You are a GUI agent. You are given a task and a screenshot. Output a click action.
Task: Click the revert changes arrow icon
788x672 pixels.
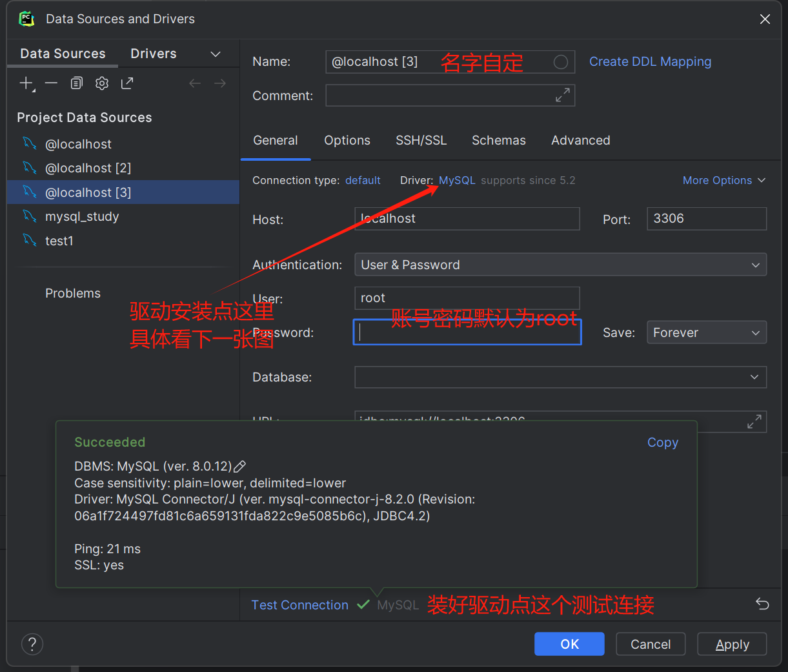pyautogui.click(x=762, y=604)
